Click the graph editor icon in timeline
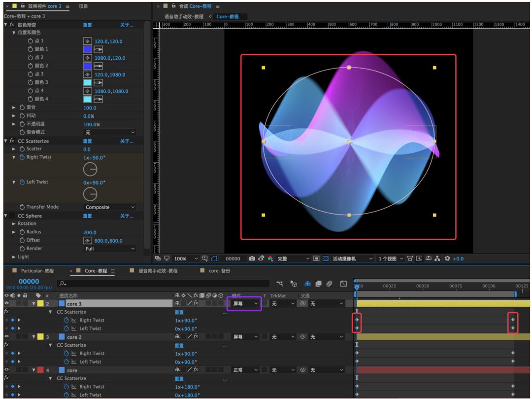 point(343,284)
